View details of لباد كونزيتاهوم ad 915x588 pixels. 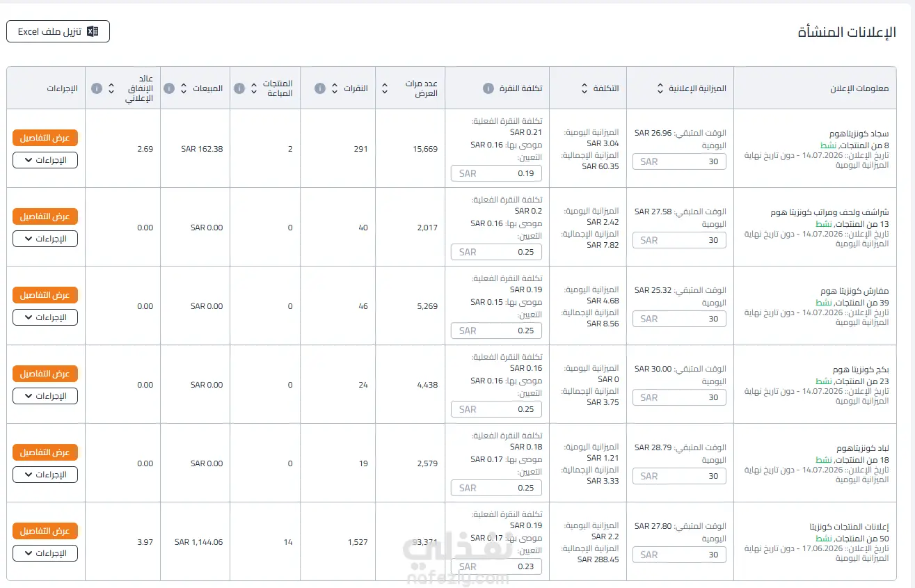(45, 452)
